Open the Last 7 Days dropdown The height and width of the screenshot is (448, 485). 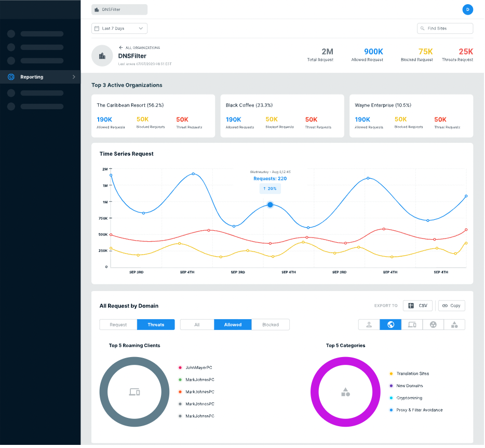119,29
